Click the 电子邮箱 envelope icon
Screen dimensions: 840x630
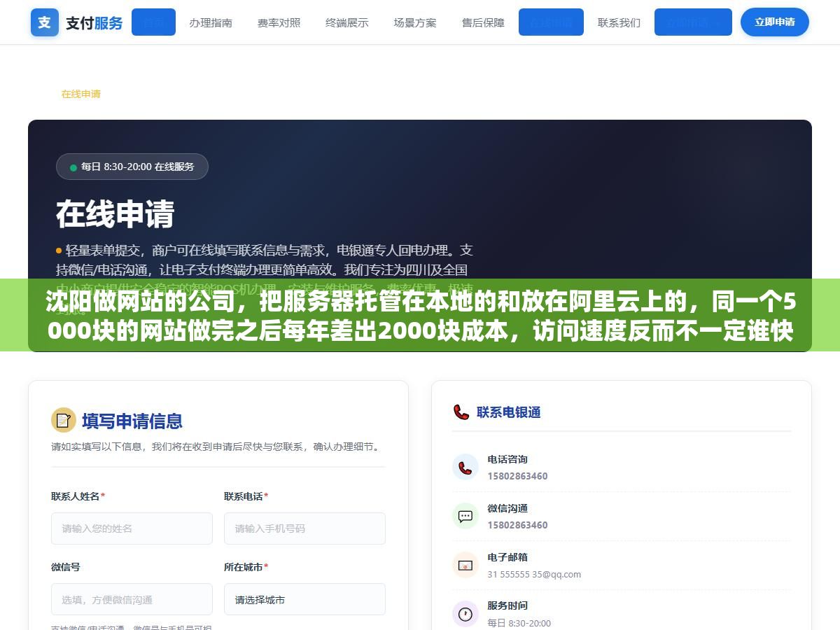(465, 565)
